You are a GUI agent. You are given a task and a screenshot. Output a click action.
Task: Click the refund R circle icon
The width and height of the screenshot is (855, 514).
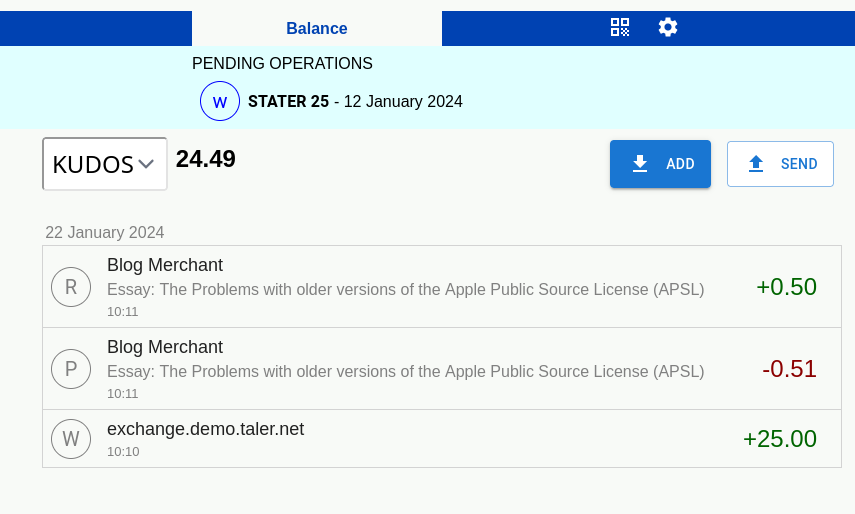coord(71,287)
